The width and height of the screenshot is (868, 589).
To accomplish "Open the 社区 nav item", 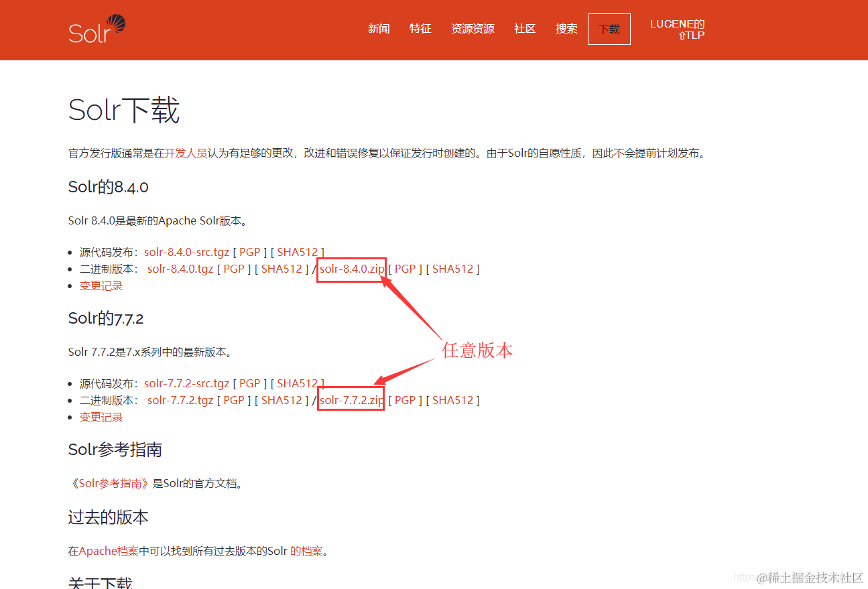I will pyautogui.click(x=525, y=29).
